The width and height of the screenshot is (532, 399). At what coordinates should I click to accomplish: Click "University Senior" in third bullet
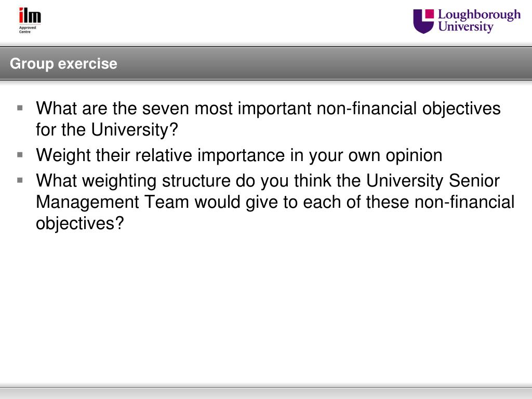(433, 181)
